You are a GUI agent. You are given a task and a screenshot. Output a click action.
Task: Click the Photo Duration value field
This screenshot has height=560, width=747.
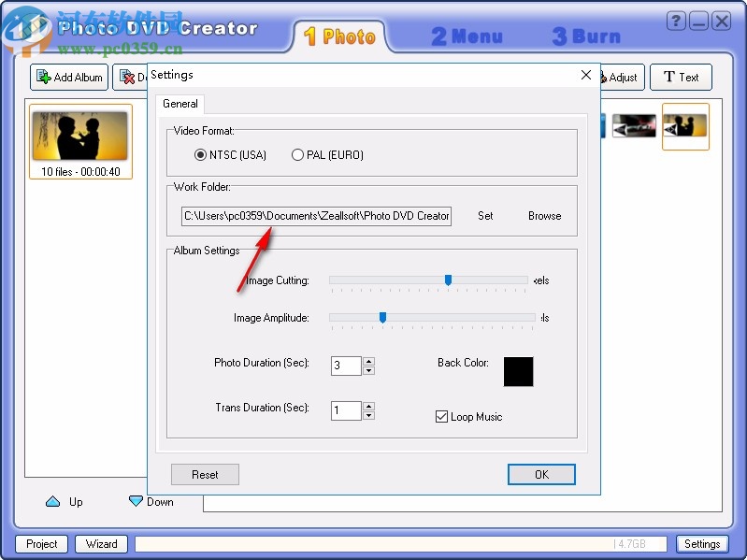(x=346, y=366)
